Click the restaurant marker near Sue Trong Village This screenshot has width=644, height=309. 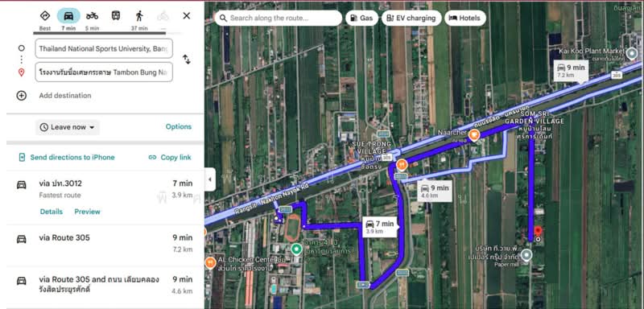pyautogui.click(x=402, y=165)
